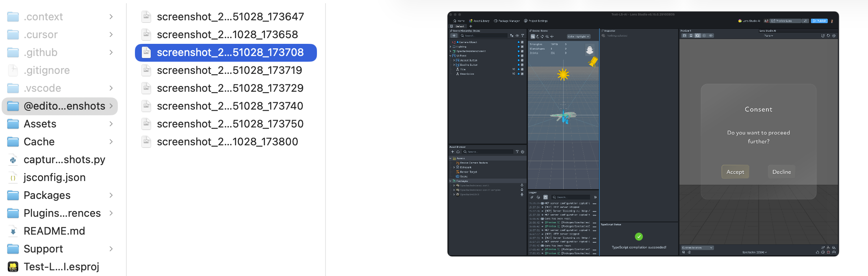The width and height of the screenshot is (868, 276).
Task: Expand the Support folder chevron
Action: 111,249
